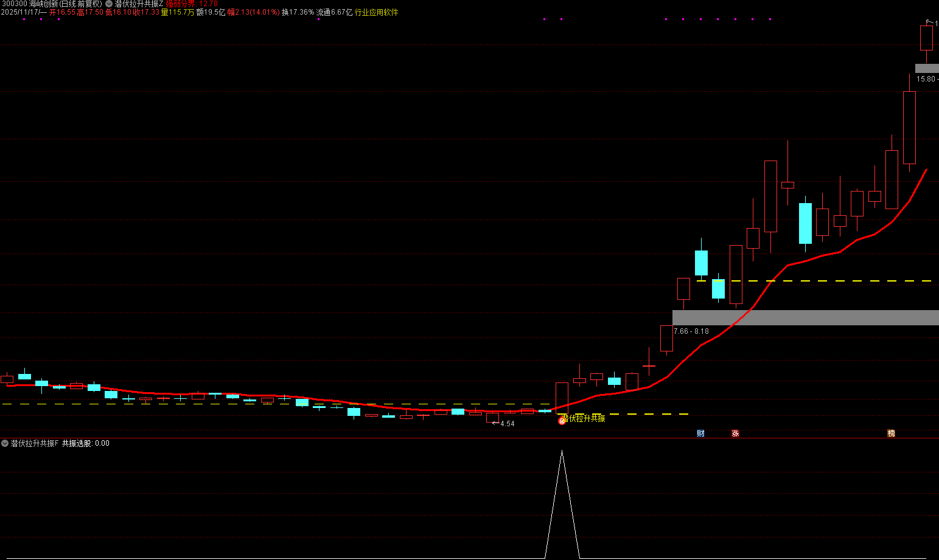The width and height of the screenshot is (939, 560).
Task: Open the 潜伏拉升共振Z indicator dropdown arrow
Action: (109, 4)
